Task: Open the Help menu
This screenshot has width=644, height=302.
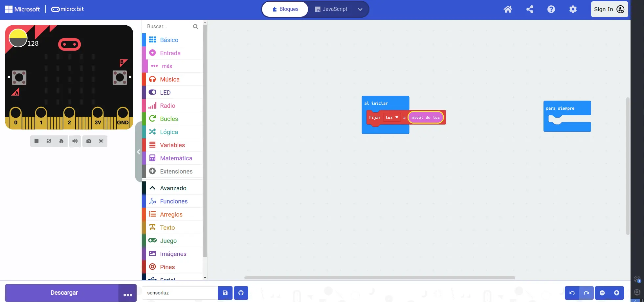Action: 551,9
